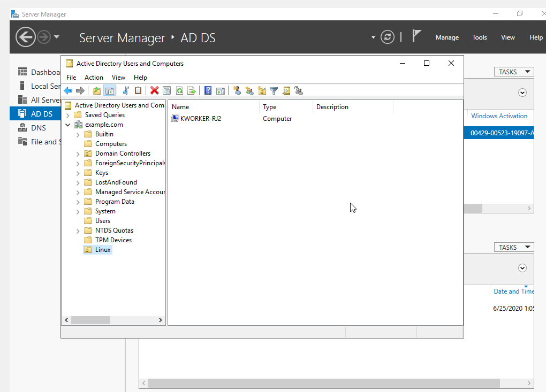Open navigation history dropdown beside forward arrow

pos(56,36)
